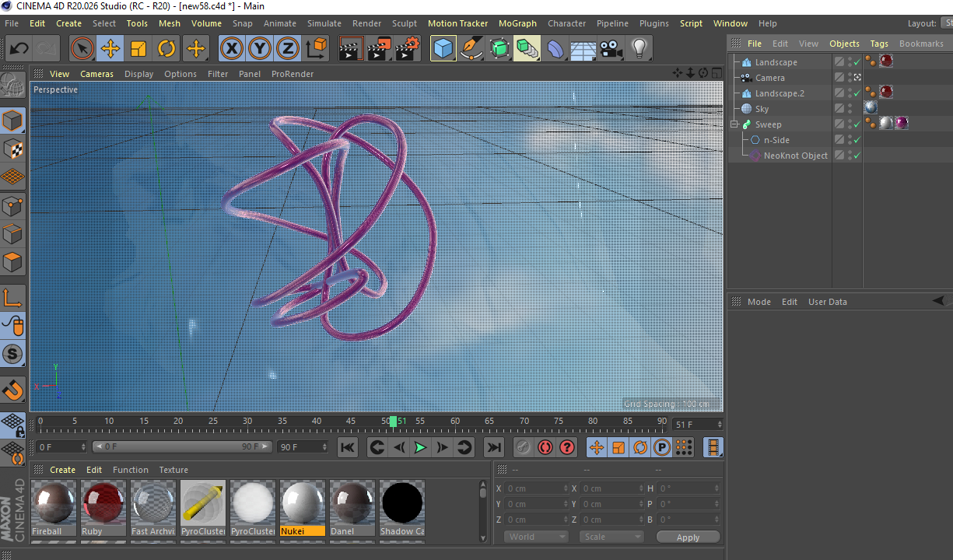The width and height of the screenshot is (953, 560).
Task: Open material manager Create menu
Action: [x=63, y=470]
